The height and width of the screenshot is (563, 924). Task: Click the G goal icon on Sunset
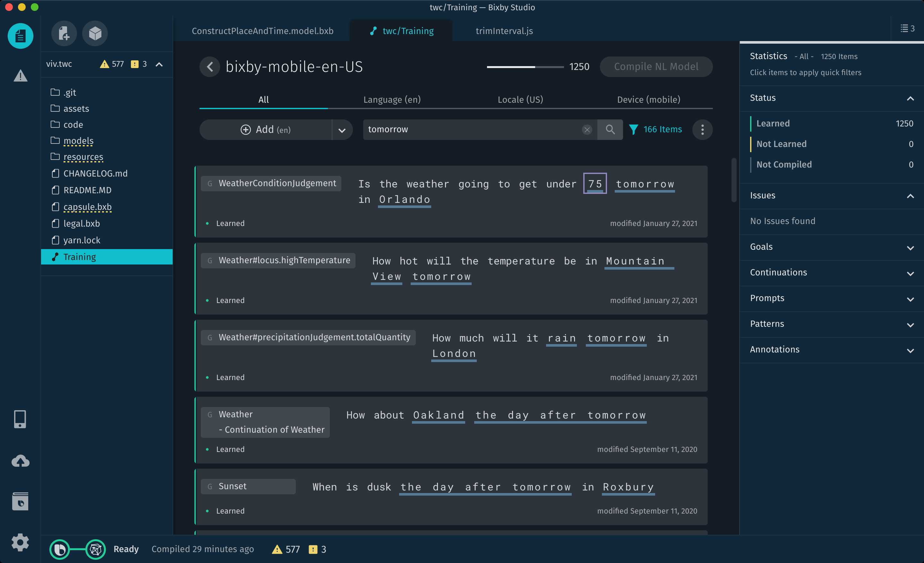pos(210,487)
